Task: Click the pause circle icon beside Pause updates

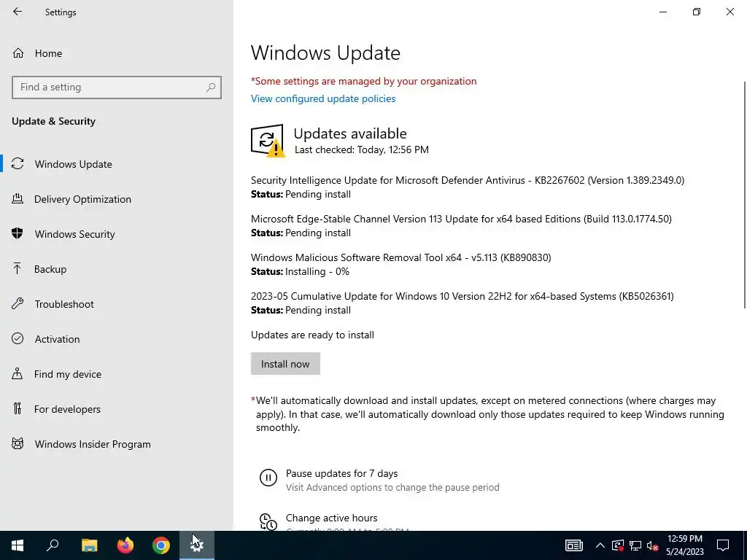Action: (268, 477)
